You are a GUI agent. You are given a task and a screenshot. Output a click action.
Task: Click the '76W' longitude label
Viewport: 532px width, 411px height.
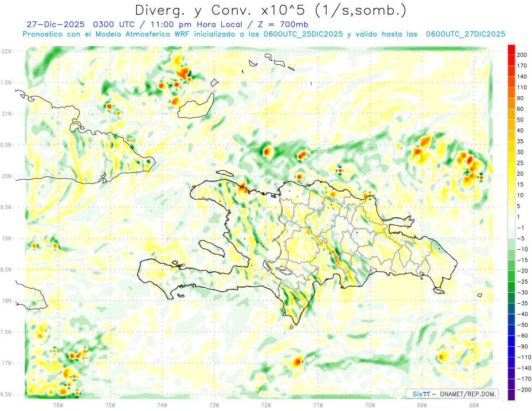coord(58,405)
